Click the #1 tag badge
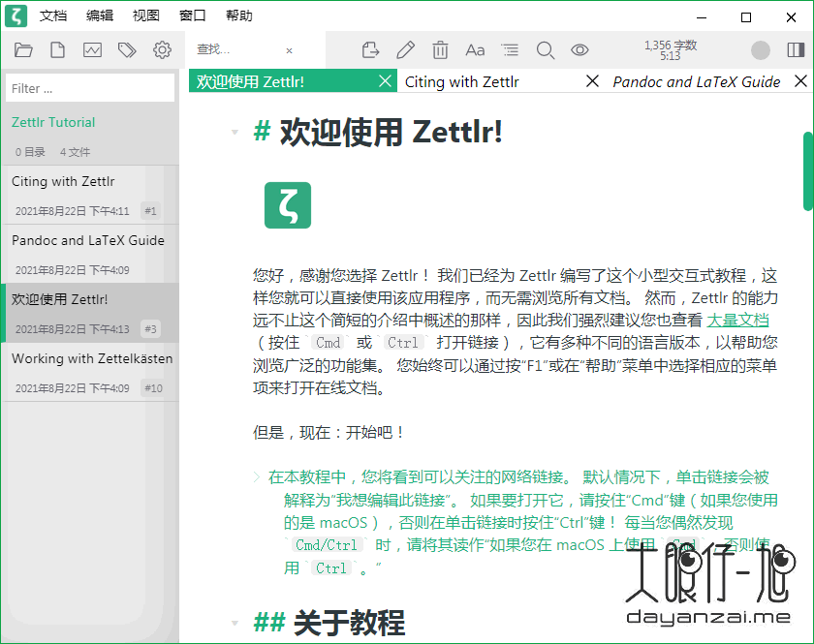 tap(150, 211)
